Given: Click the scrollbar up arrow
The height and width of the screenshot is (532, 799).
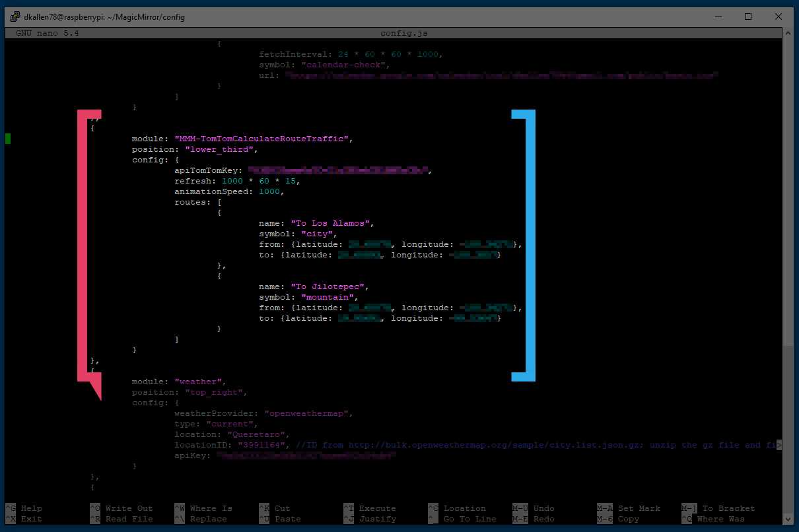Looking at the screenshot, I should click(x=788, y=34).
